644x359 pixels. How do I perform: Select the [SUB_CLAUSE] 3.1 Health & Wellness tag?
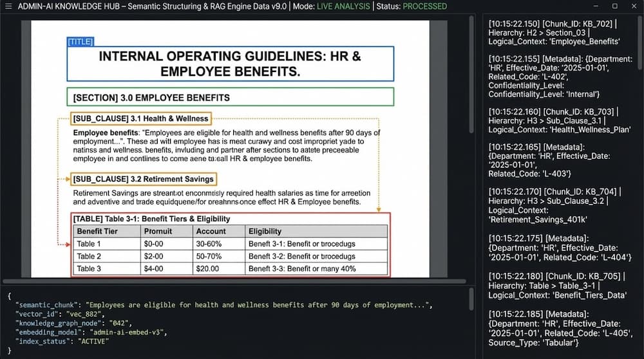click(140, 118)
